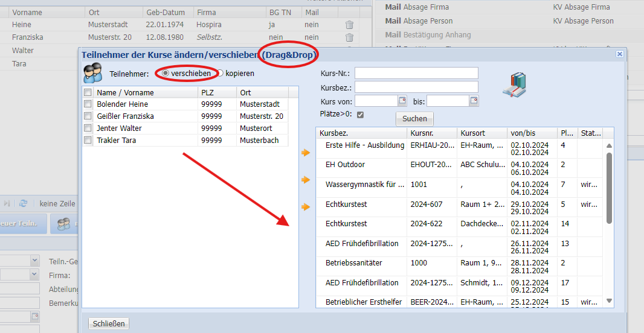This screenshot has width=644, height=333.
Task: Tick the select-all checkbox in participant header
Action: [88, 92]
